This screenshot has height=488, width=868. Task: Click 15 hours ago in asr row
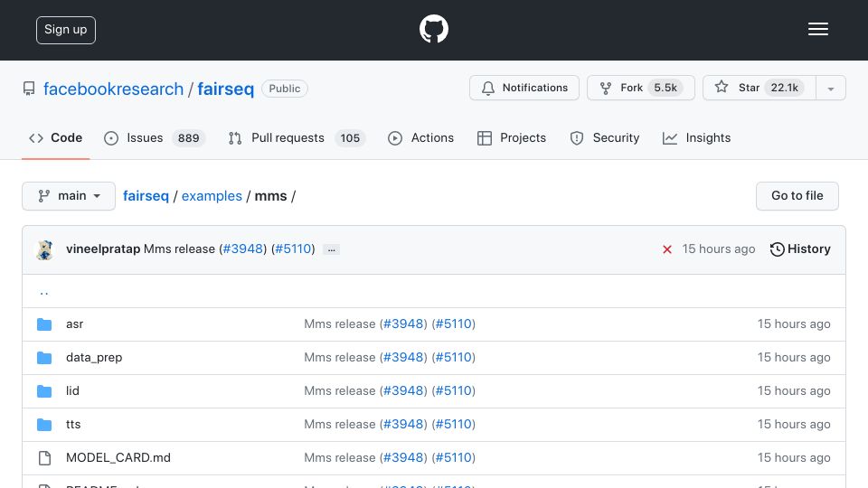coord(794,324)
